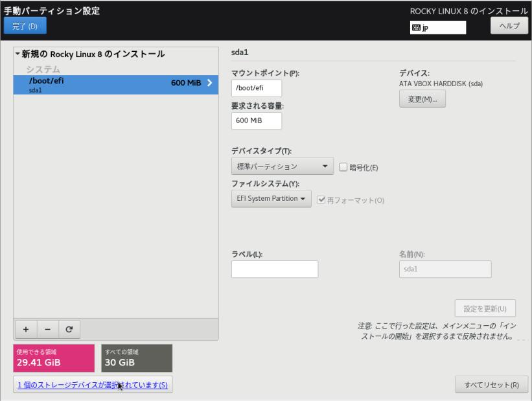Viewport: 532px width, 401px height.
Task: Open the EFI System Partition filesystem dropdown
Action: (271, 198)
